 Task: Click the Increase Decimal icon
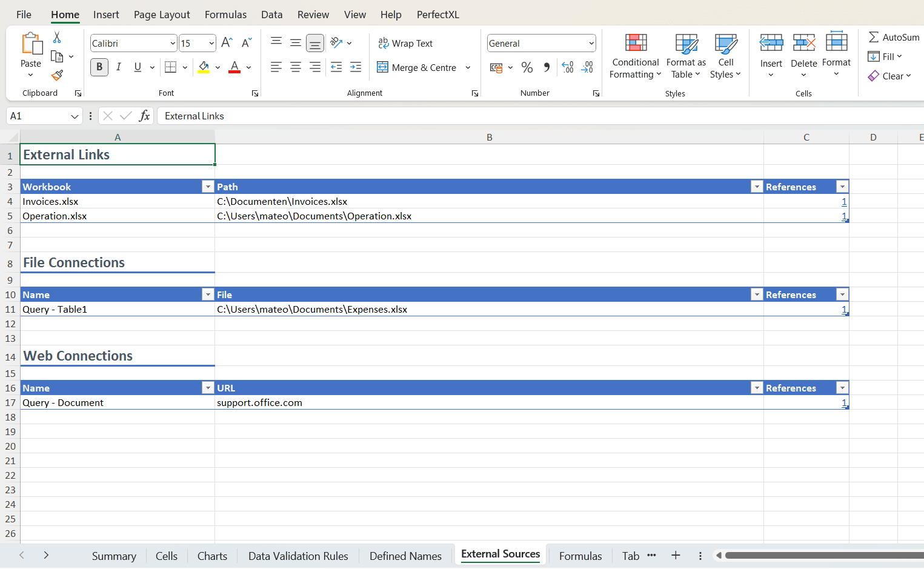point(567,67)
